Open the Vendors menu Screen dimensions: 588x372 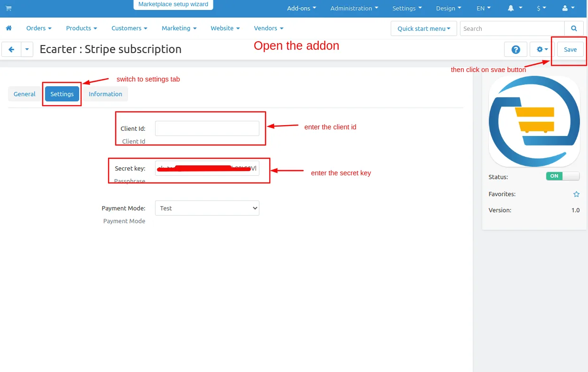click(x=268, y=28)
